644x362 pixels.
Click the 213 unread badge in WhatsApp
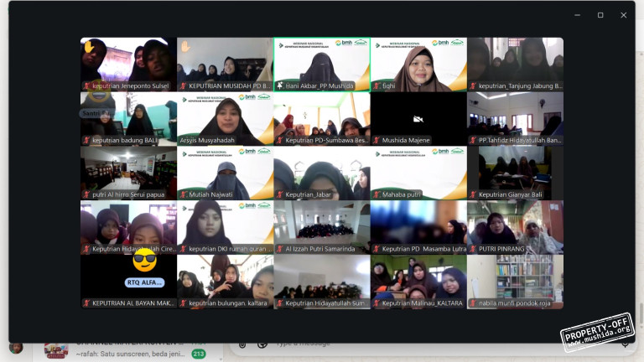pyautogui.click(x=199, y=354)
